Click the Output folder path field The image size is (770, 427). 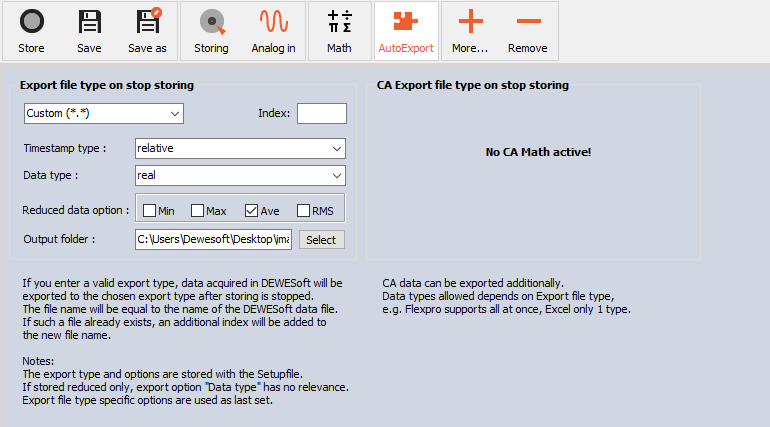(213, 239)
